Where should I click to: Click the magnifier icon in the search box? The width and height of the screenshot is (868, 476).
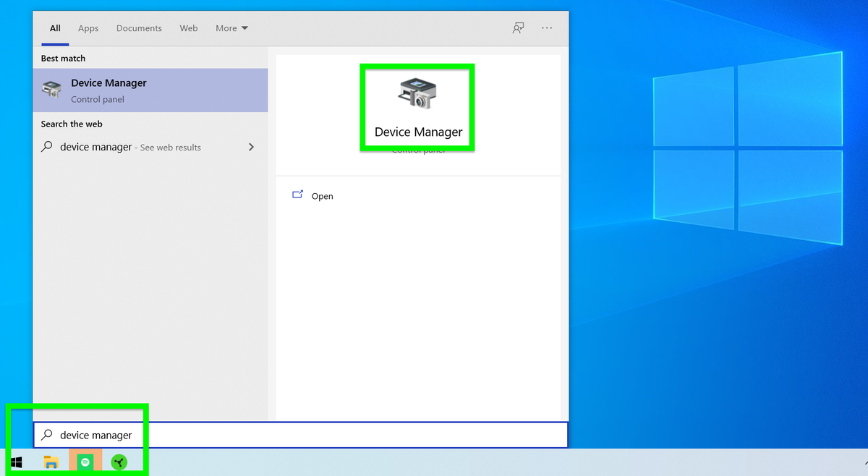tap(46, 435)
